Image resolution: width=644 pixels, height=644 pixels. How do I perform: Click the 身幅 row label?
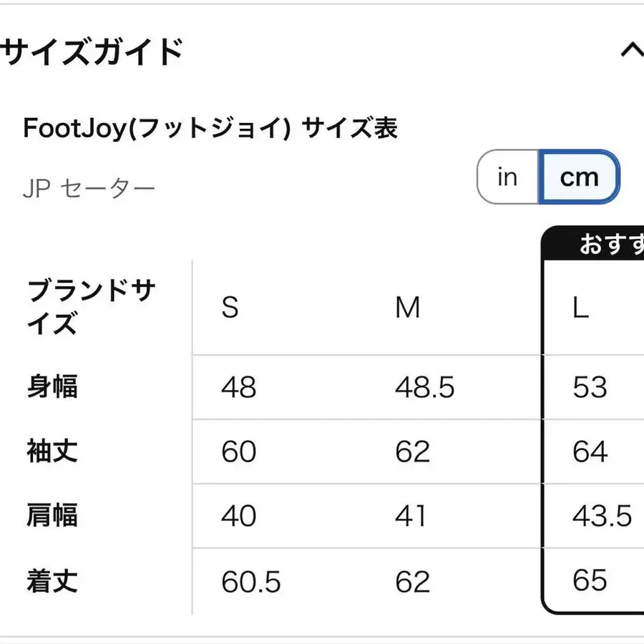(53, 387)
